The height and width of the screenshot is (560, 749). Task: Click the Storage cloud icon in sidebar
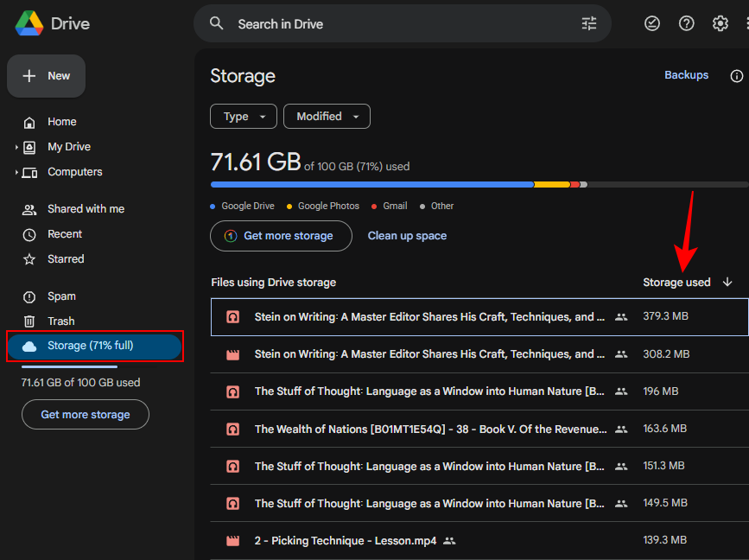tap(29, 347)
